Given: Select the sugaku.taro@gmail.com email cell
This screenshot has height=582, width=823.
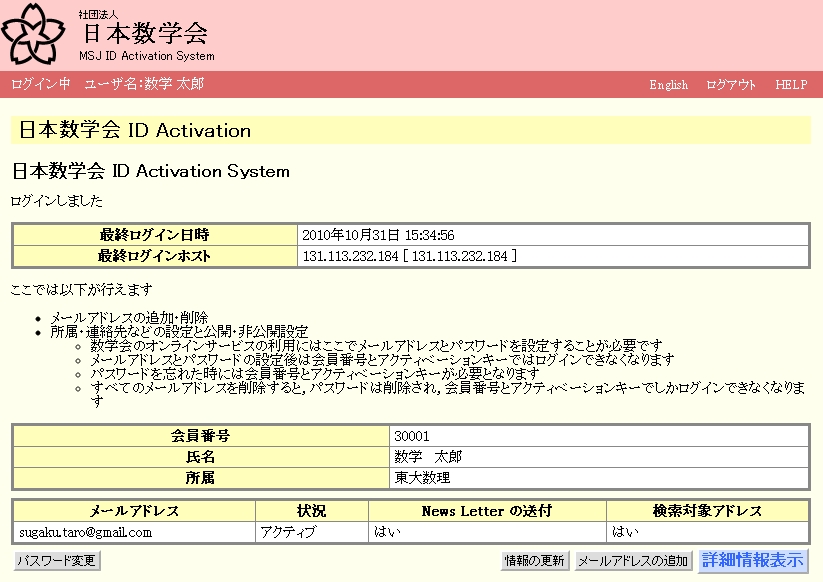Looking at the screenshot, I should click(85, 532).
